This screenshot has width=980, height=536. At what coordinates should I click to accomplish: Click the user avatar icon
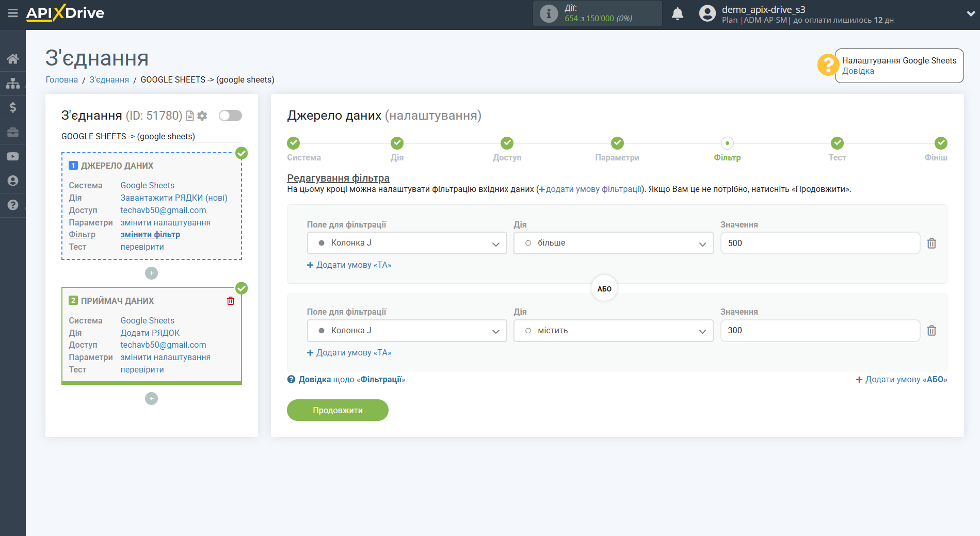click(x=708, y=13)
